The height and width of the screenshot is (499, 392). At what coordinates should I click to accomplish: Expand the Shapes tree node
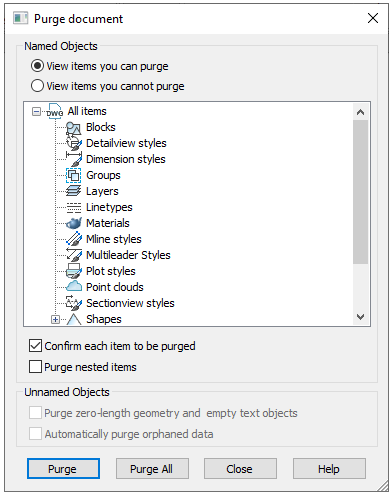click(x=55, y=319)
